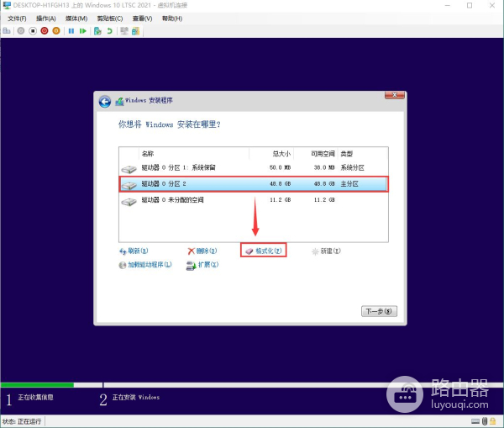
Task: Click the drive icon of 未分配的空间 row
Action: click(129, 202)
